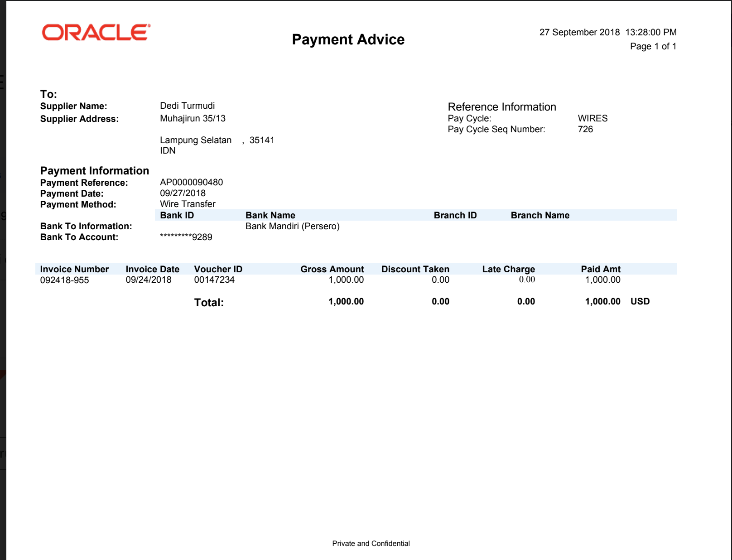Select payment method Wire Transfer

(188, 204)
